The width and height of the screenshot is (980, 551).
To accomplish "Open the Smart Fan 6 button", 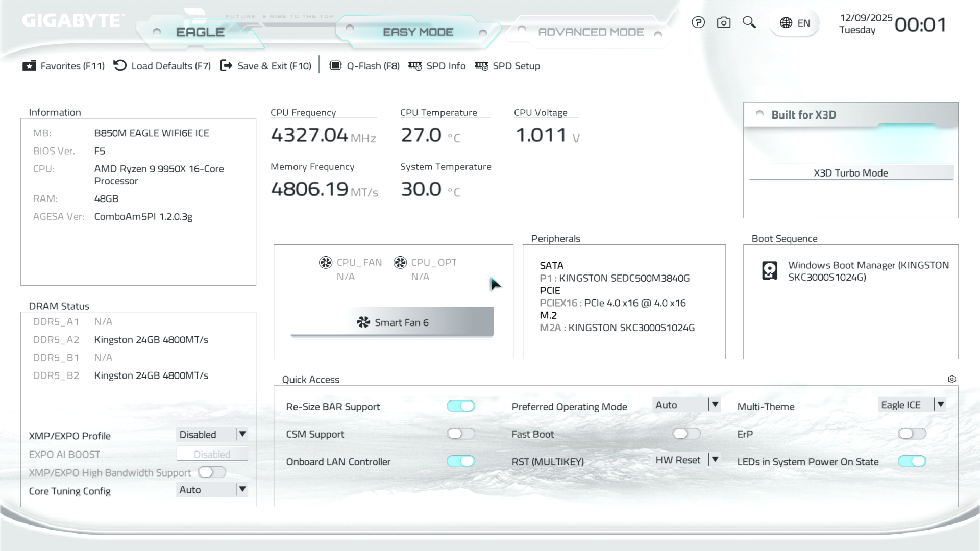I will pyautogui.click(x=392, y=322).
